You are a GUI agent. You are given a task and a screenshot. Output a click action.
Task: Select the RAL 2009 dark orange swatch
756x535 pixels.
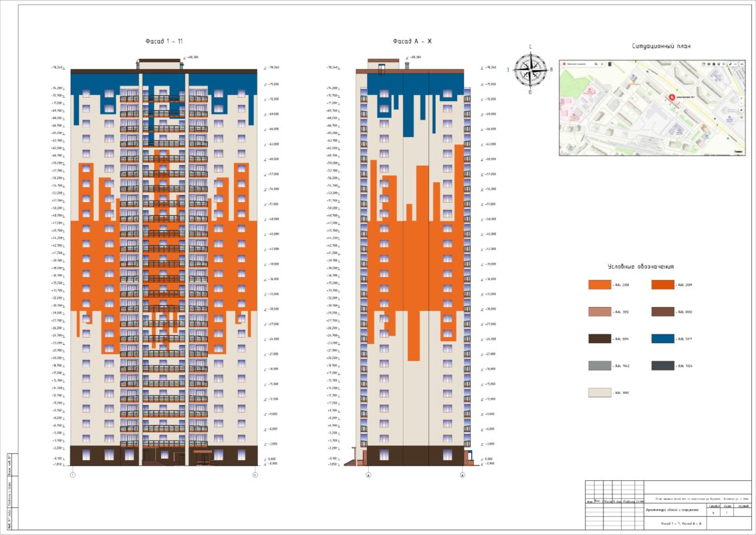coord(662,285)
